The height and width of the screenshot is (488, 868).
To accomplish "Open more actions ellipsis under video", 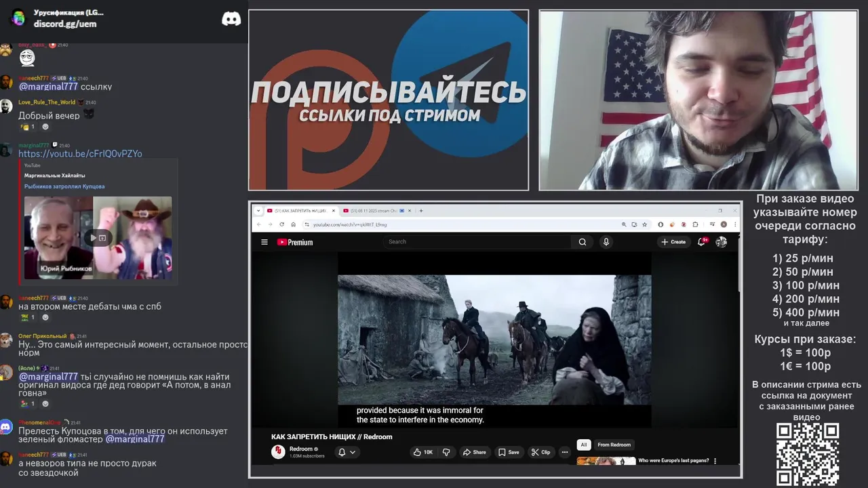I will click(564, 452).
